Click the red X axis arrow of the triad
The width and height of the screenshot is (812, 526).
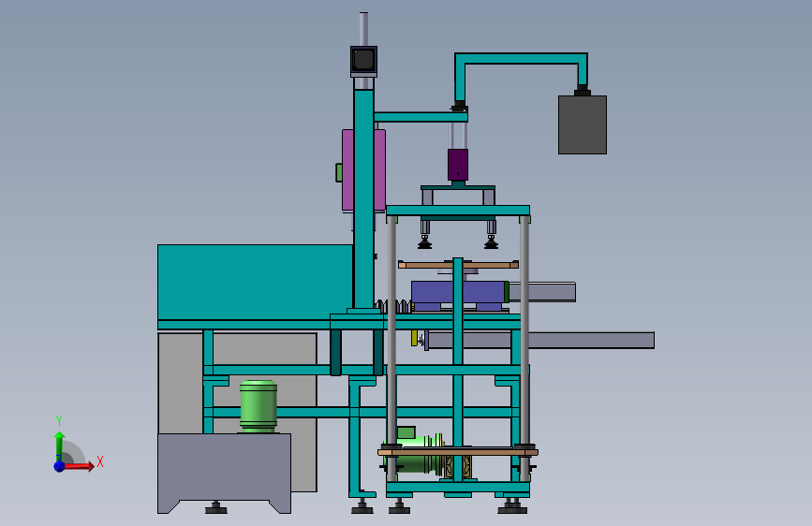click(x=79, y=466)
